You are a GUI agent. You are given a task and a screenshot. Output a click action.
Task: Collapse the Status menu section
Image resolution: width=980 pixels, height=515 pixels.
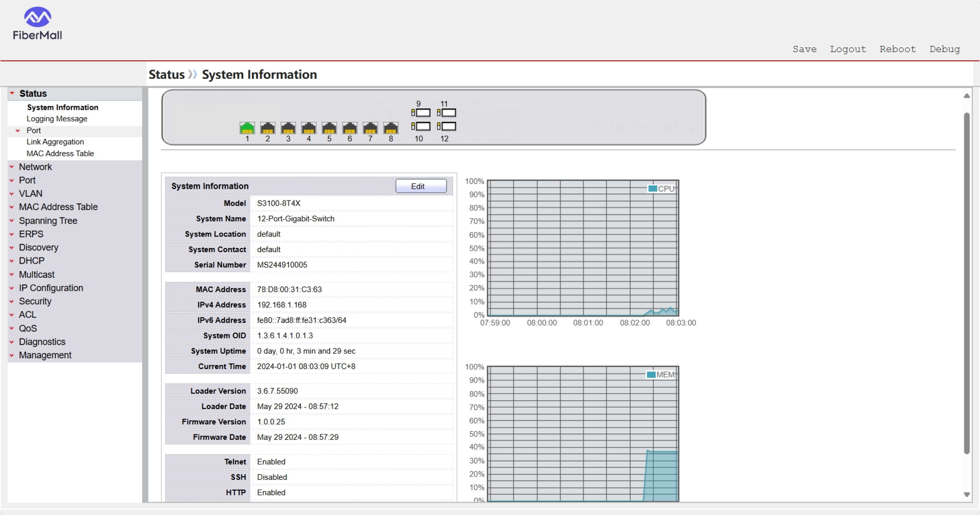33,93
